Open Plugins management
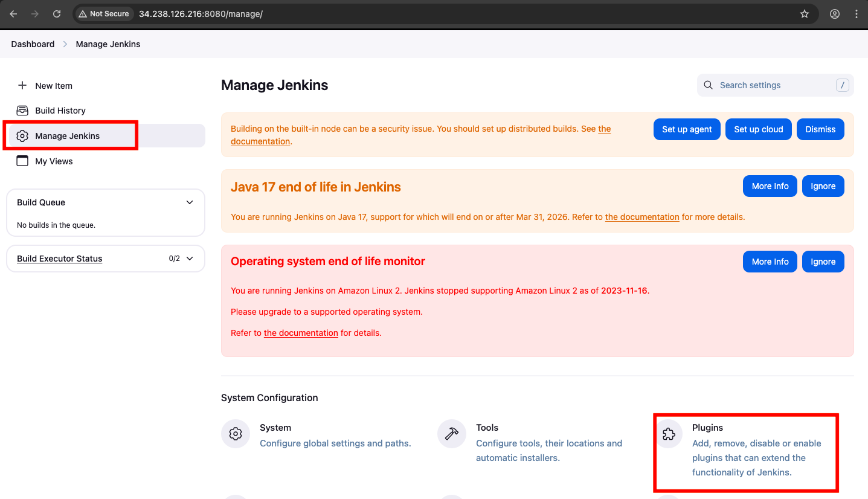 tap(707, 428)
